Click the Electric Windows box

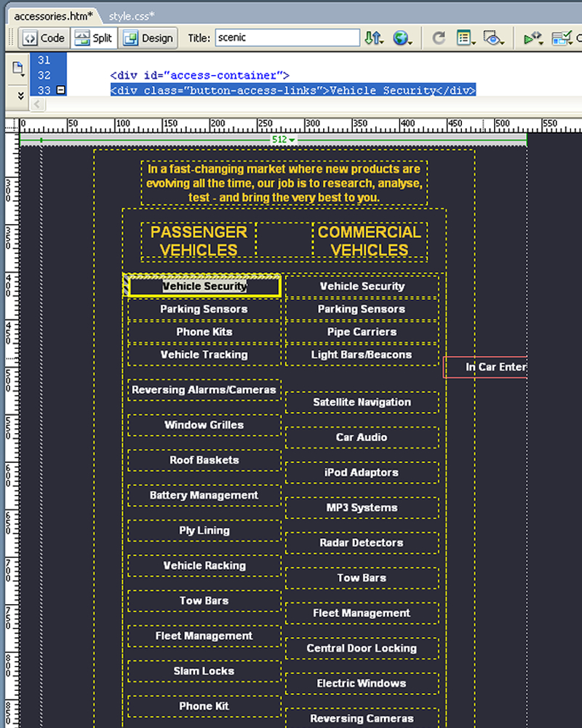tap(362, 684)
